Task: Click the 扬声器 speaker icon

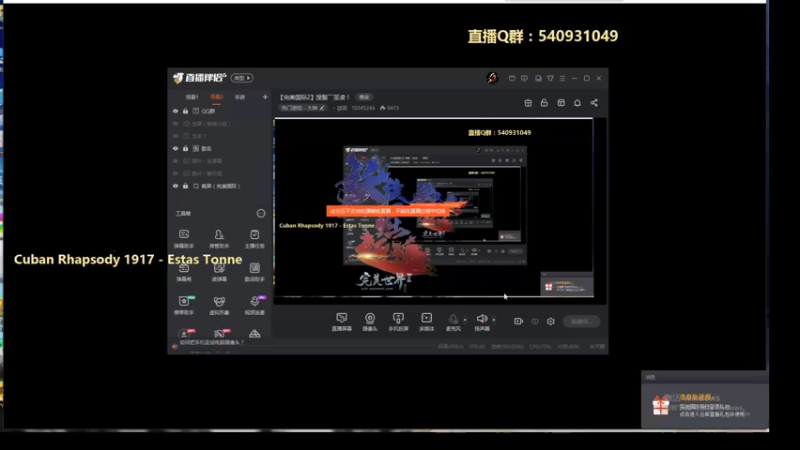Action: 482,319
